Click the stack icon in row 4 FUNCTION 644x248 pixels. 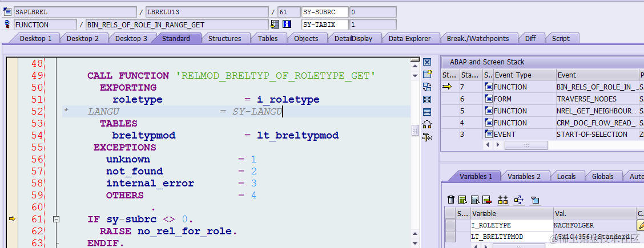tap(488, 123)
